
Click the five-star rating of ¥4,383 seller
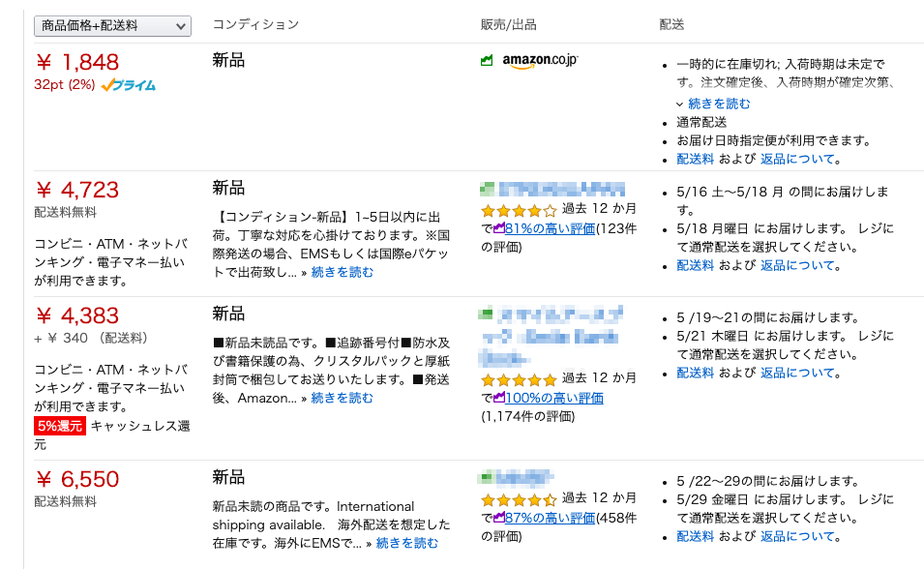(x=519, y=379)
